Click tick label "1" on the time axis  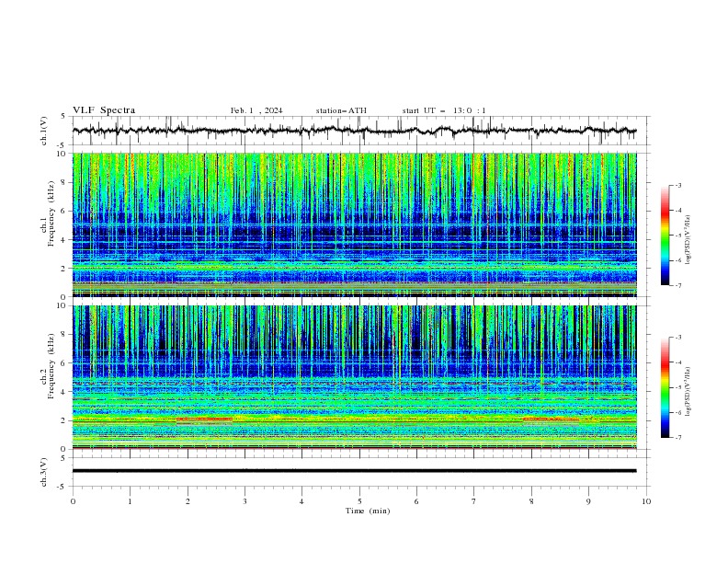point(130,501)
